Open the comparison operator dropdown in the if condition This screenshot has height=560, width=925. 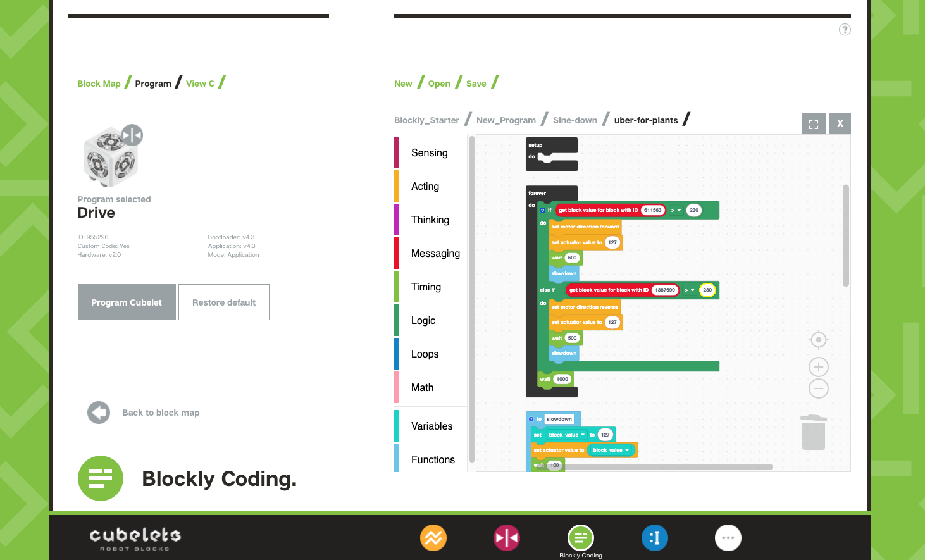click(676, 210)
